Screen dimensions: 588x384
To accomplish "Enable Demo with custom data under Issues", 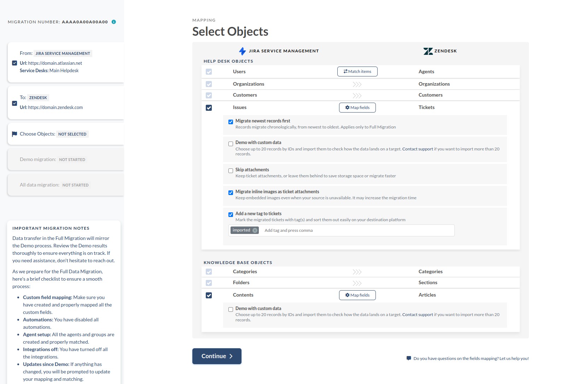I will pyautogui.click(x=231, y=144).
